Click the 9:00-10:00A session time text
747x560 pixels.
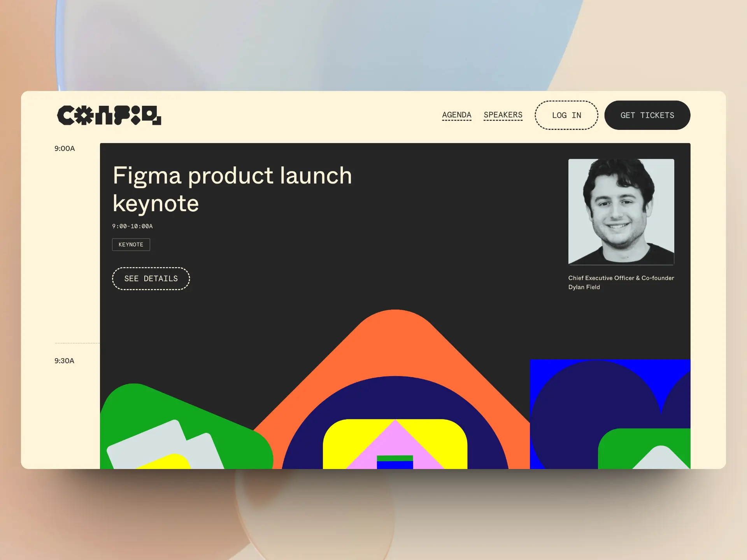click(x=133, y=226)
